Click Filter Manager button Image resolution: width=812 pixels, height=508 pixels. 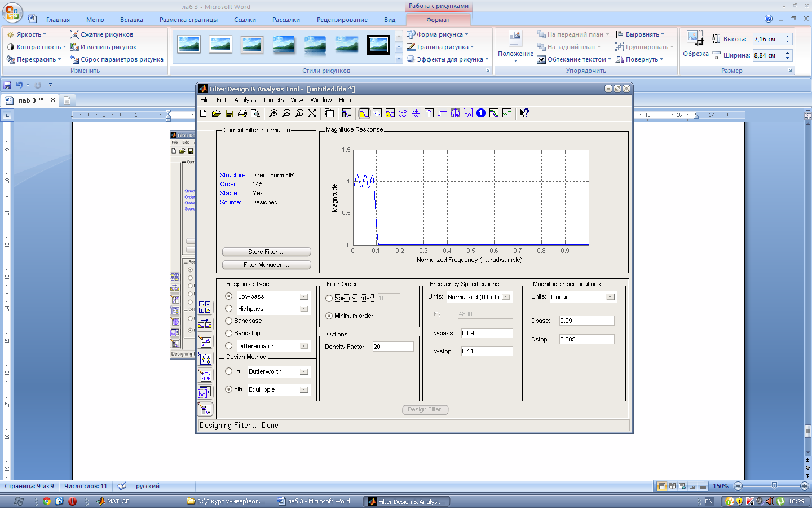[266, 265]
